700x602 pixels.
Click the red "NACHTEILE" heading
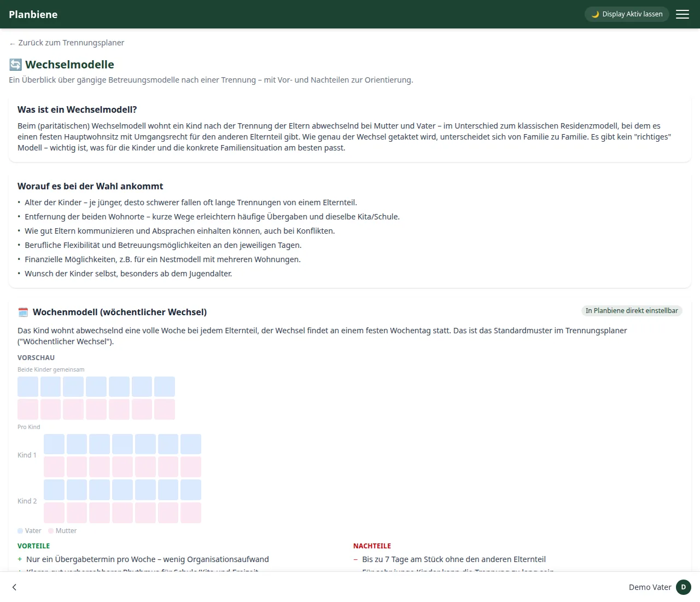point(372,546)
